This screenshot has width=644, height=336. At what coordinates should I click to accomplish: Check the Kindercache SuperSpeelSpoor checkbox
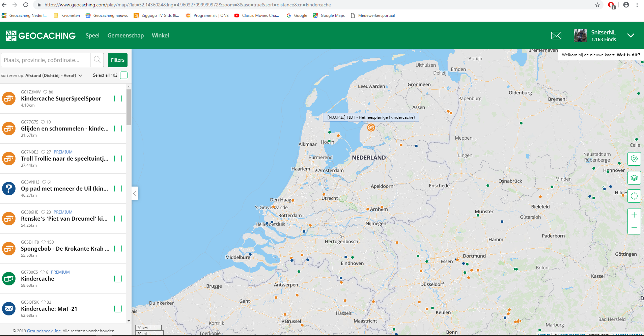click(118, 99)
